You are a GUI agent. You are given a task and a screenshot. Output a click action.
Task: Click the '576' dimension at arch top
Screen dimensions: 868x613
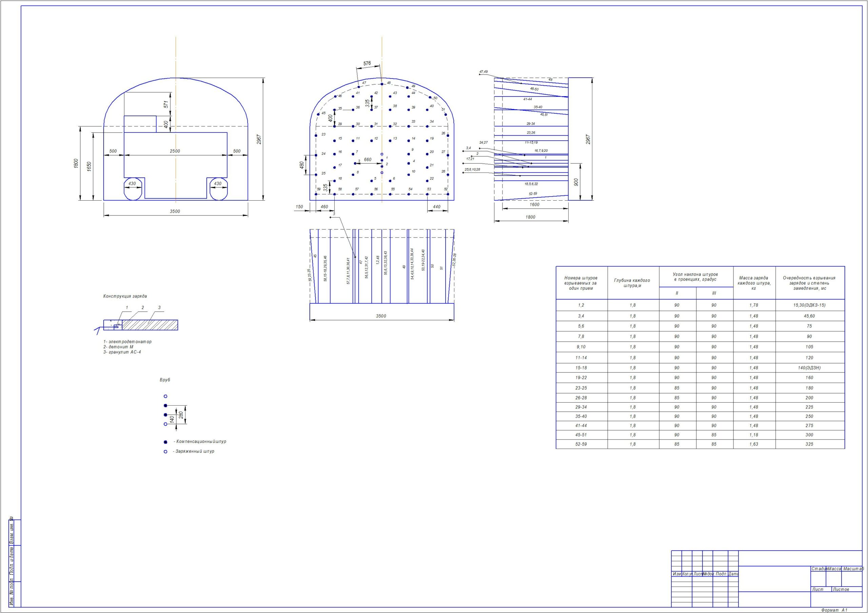pos(367,63)
